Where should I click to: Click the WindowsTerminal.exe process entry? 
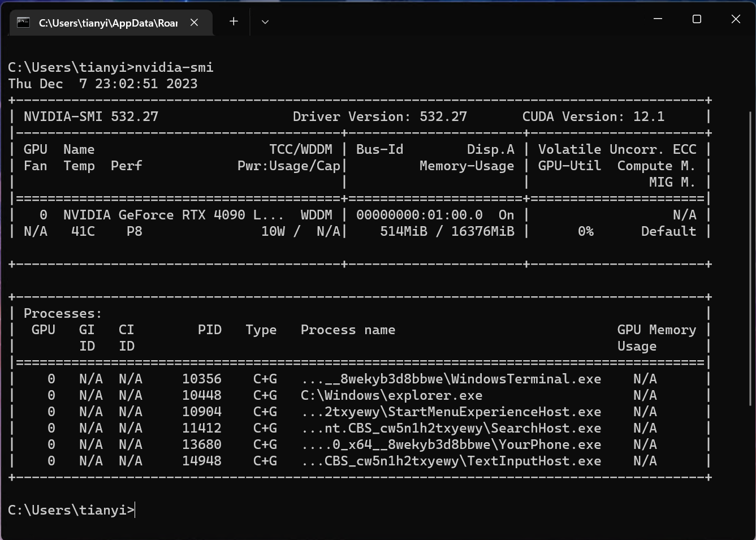(x=451, y=379)
